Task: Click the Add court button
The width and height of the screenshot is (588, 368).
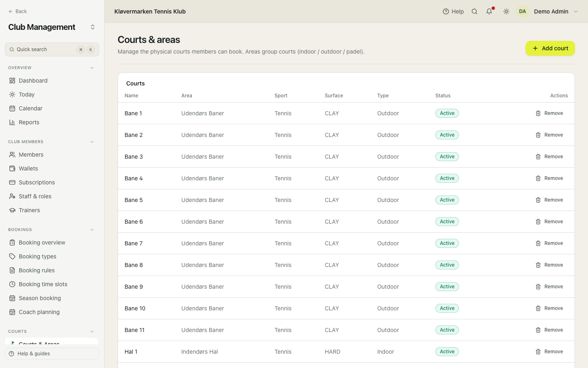Action: tap(550, 48)
